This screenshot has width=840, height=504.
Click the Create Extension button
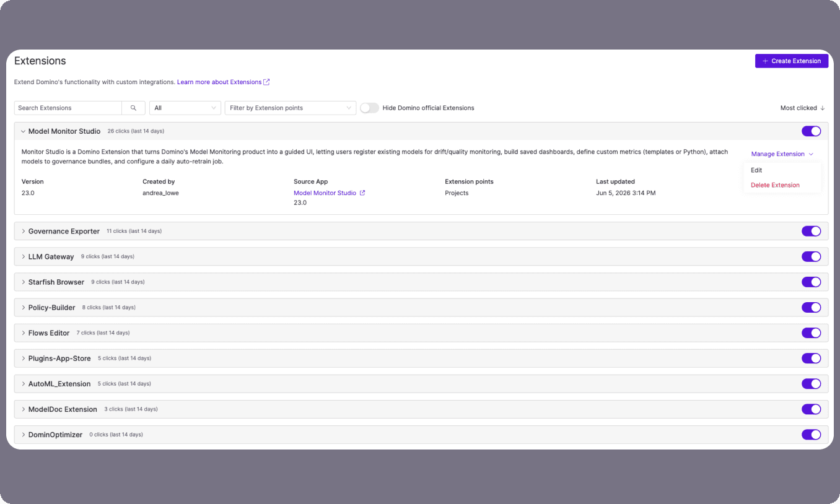[792, 61]
